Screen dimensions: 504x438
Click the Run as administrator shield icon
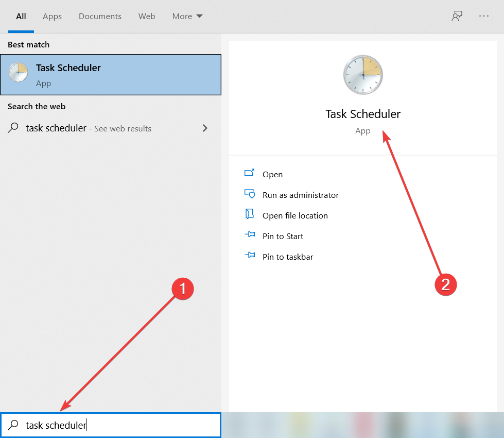(250, 193)
